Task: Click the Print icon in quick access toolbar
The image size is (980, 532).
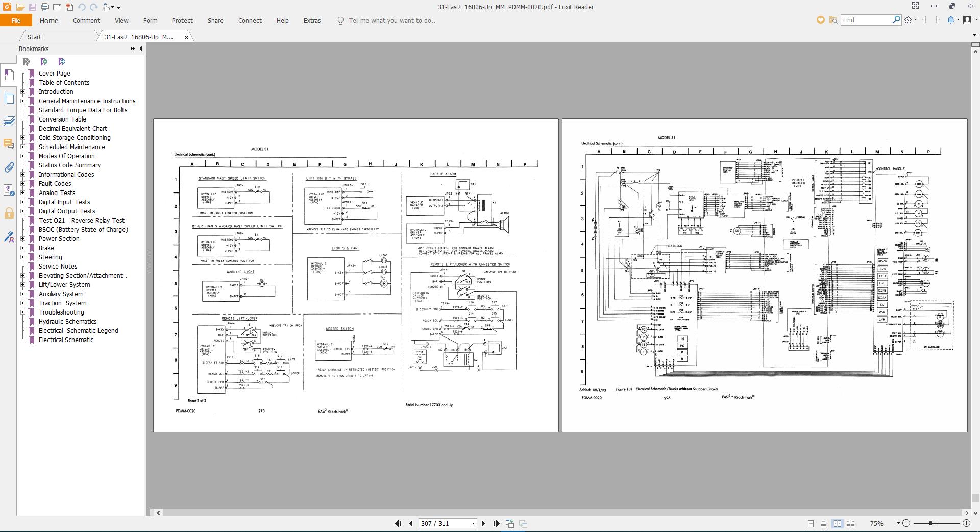Action: pyautogui.click(x=45, y=7)
